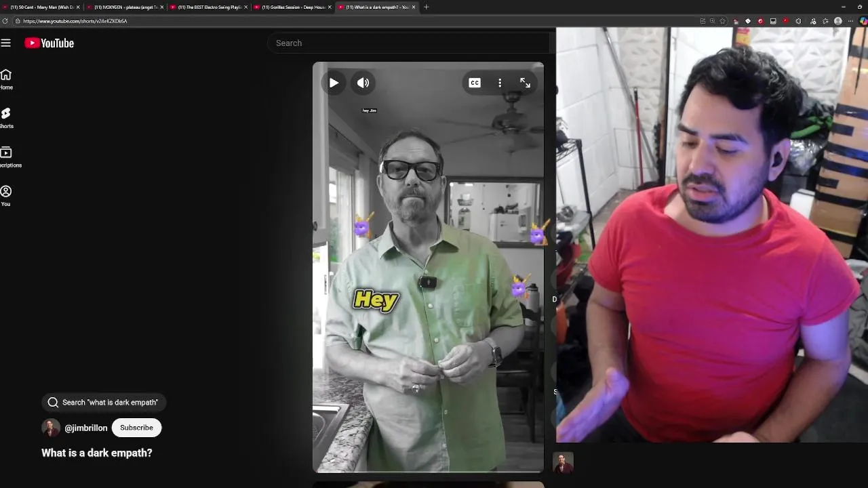The height and width of the screenshot is (488, 868).
Task: Open the jimbrillon channel avatar
Action: tap(51, 428)
